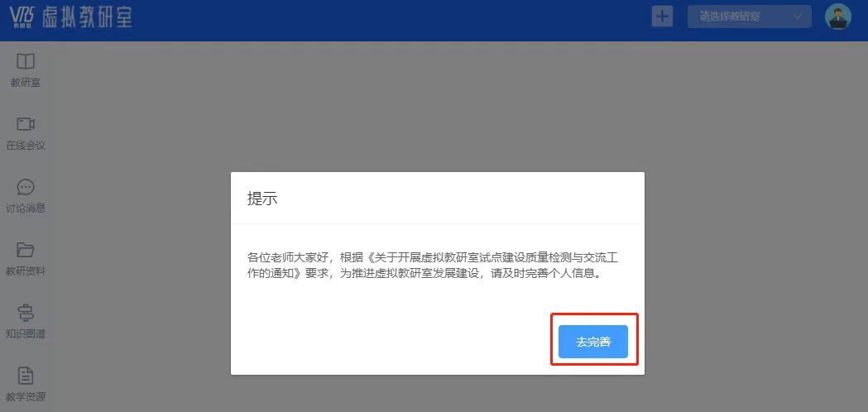The width and height of the screenshot is (868, 412).
Task: Select the 教研室 sidebar label
Action: [26, 83]
